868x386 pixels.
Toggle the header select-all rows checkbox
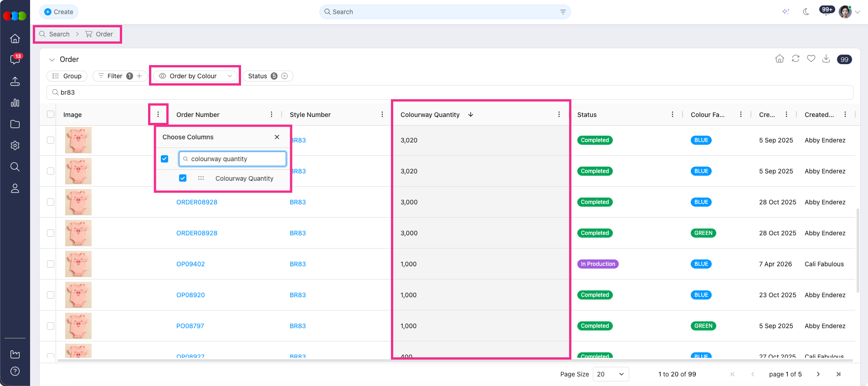tap(51, 114)
